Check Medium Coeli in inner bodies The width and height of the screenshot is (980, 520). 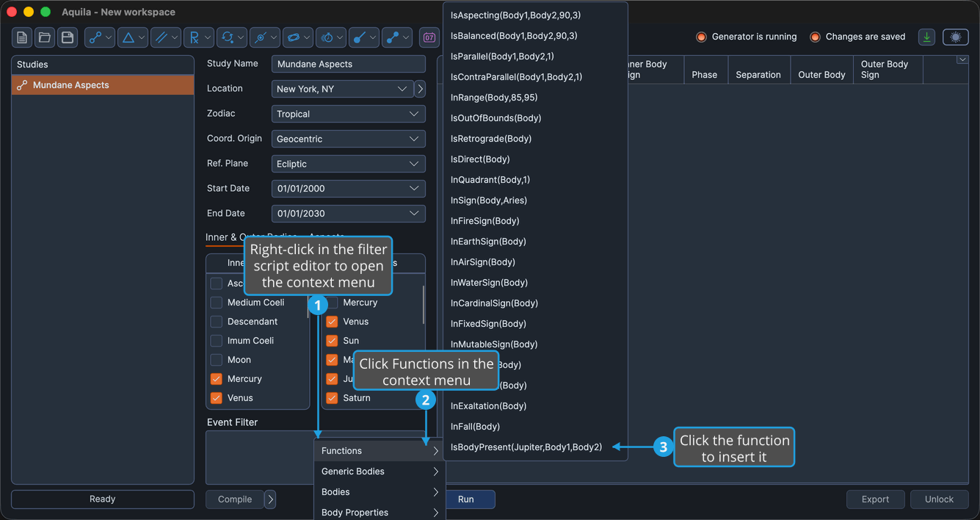tap(217, 303)
